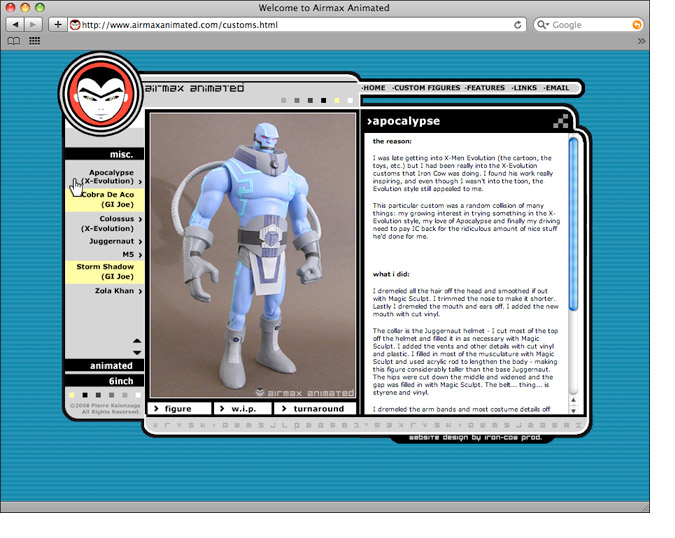Image resolution: width=675 pixels, height=538 pixels.
Task: Click the green zoom window button
Action: click(40, 7)
